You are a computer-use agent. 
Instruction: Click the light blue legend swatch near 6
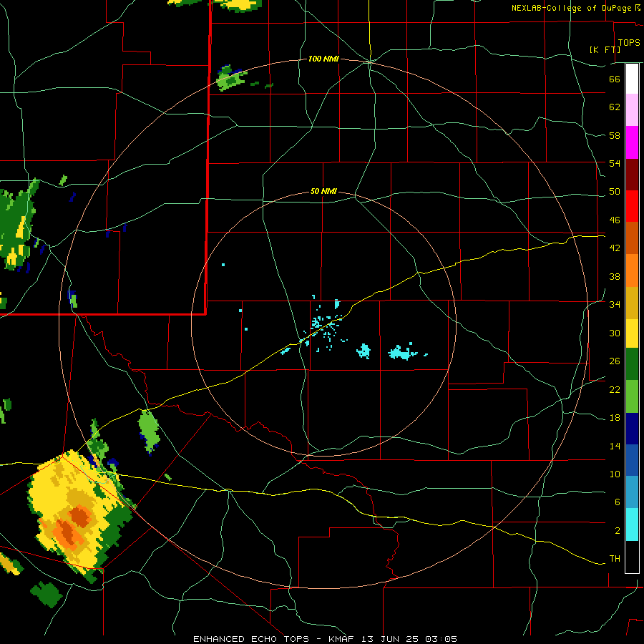(632, 492)
